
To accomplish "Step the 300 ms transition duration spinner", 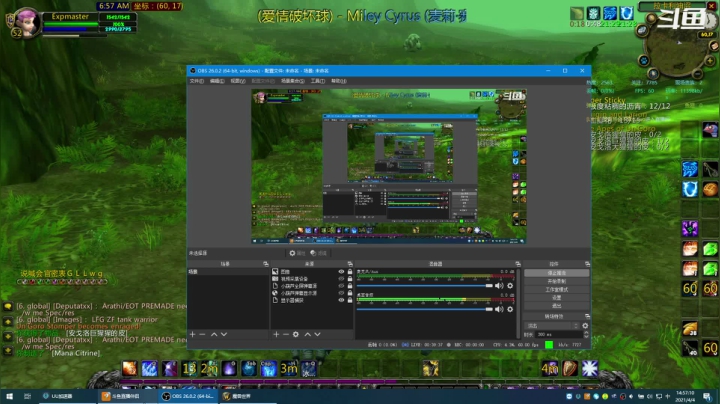I will [586, 335].
